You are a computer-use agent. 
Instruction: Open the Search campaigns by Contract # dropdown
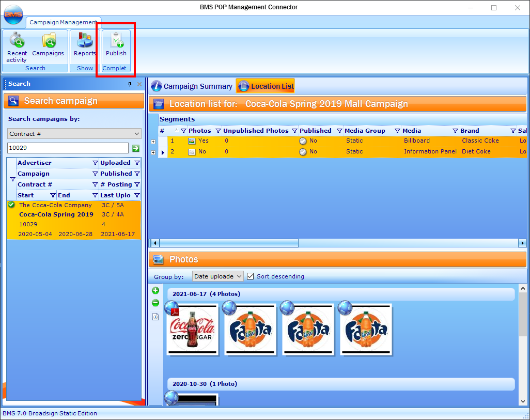coord(74,134)
